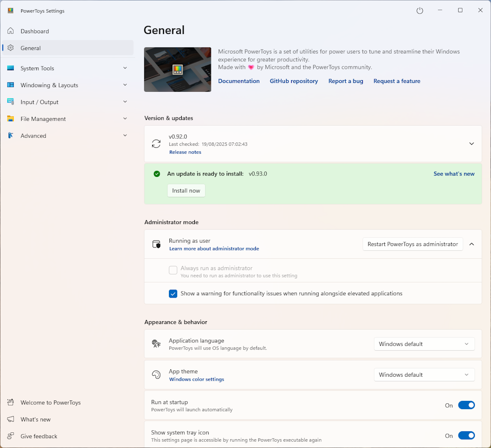This screenshot has width=491, height=448.
Task: Open Learn more about administrator mode
Action: click(x=214, y=249)
